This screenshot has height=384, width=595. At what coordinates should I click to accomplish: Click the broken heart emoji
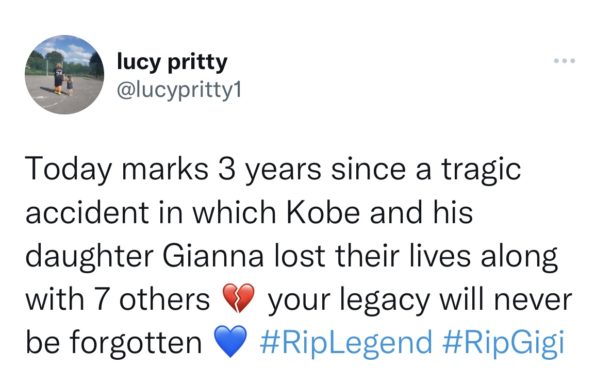(238, 298)
